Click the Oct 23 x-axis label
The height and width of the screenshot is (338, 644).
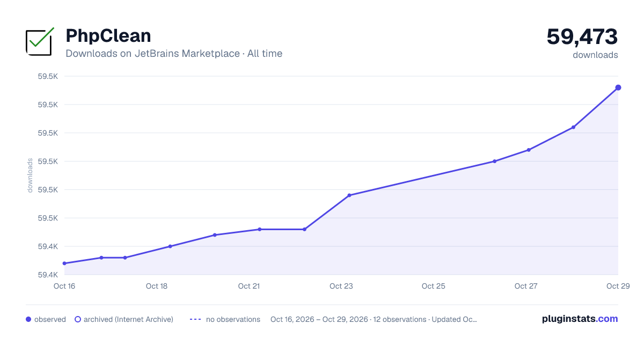pyautogui.click(x=341, y=286)
